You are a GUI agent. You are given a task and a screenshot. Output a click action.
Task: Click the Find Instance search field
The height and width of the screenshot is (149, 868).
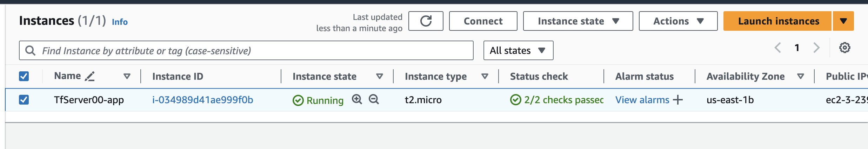tap(246, 51)
